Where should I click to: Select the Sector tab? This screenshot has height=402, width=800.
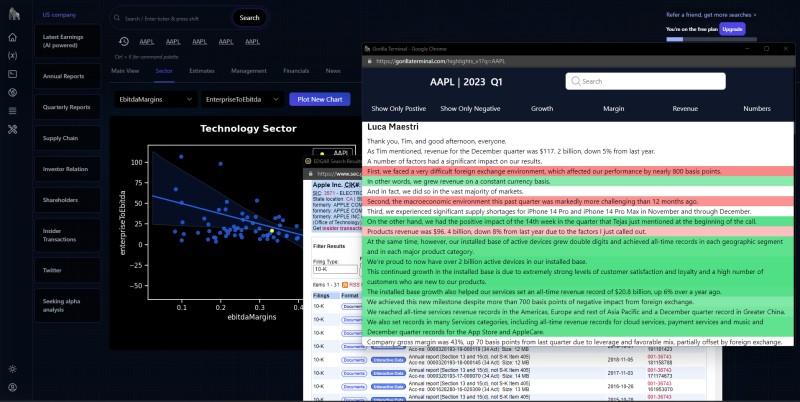tap(164, 71)
